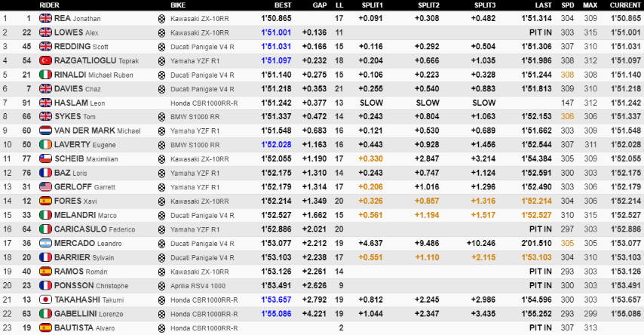Image resolution: width=644 pixels, height=335 pixels.
Task: Select rider name RAMOS Román
Action: 81,272
